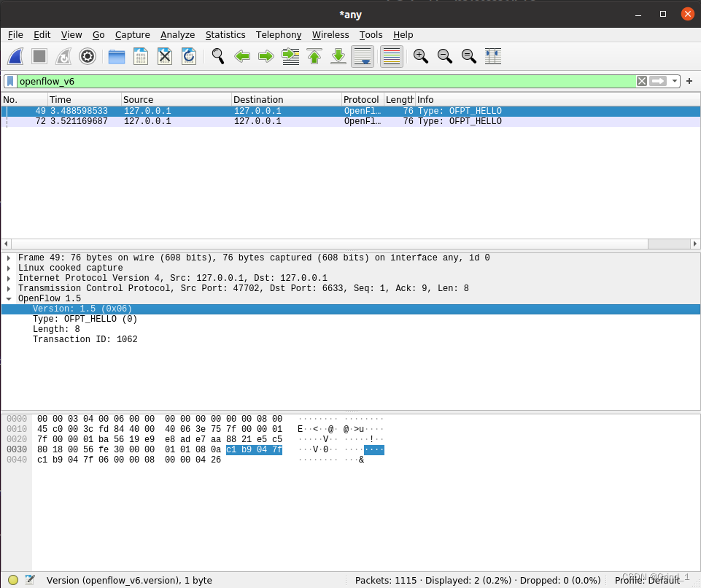Sort by the No. column header

24,99
